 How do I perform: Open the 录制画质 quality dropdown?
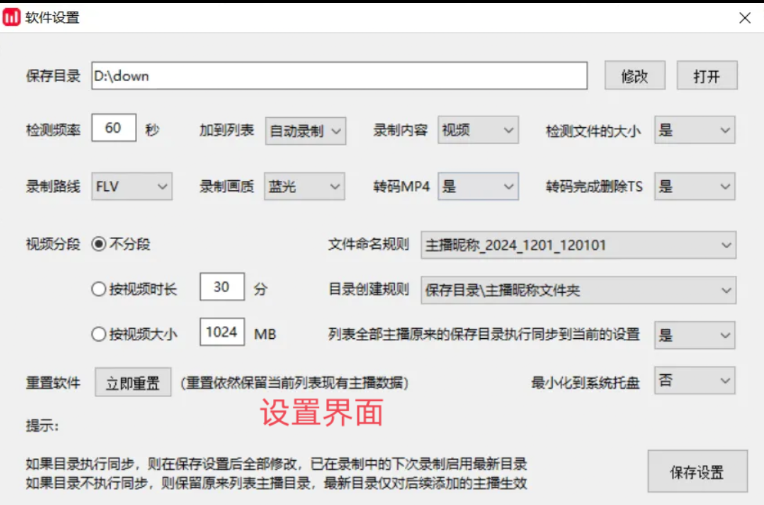click(305, 186)
